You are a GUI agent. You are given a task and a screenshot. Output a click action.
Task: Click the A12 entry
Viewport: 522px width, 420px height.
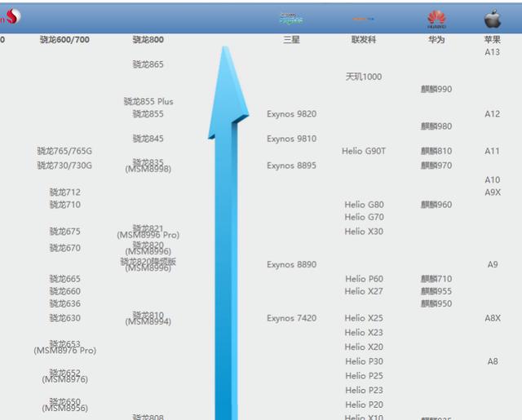pos(493,114)
